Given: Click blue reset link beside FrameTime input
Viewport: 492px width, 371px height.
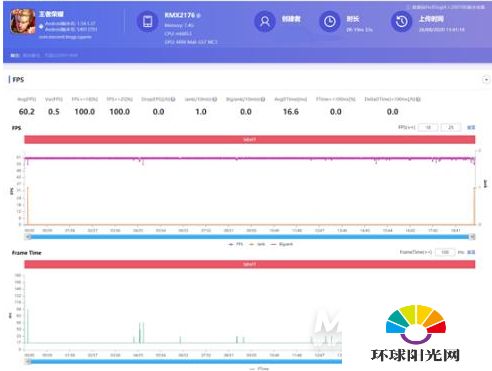Looking at the screenshot, I should 471,252.
